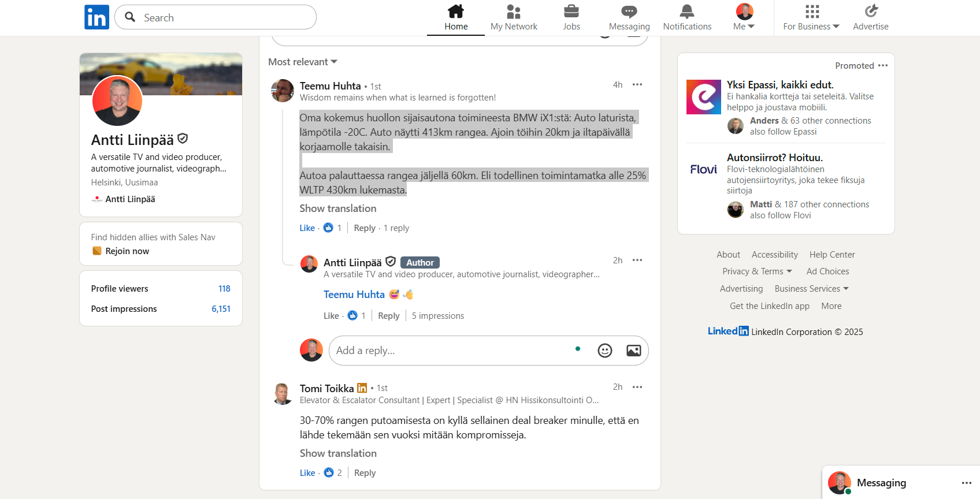Open options menu on Teemu Huhta's comment
Screen dimensions: 980x499
[x=637, y=84]
